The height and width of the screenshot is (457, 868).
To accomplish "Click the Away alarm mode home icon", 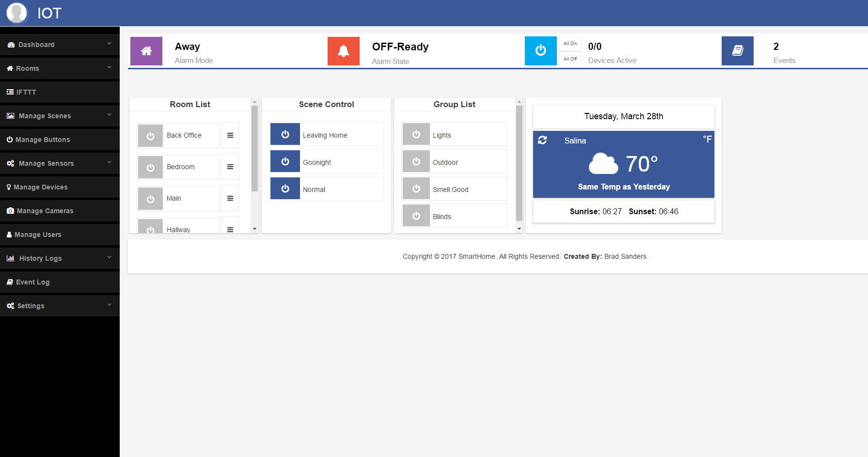I will pyautogui.click(x=146, y=51).
